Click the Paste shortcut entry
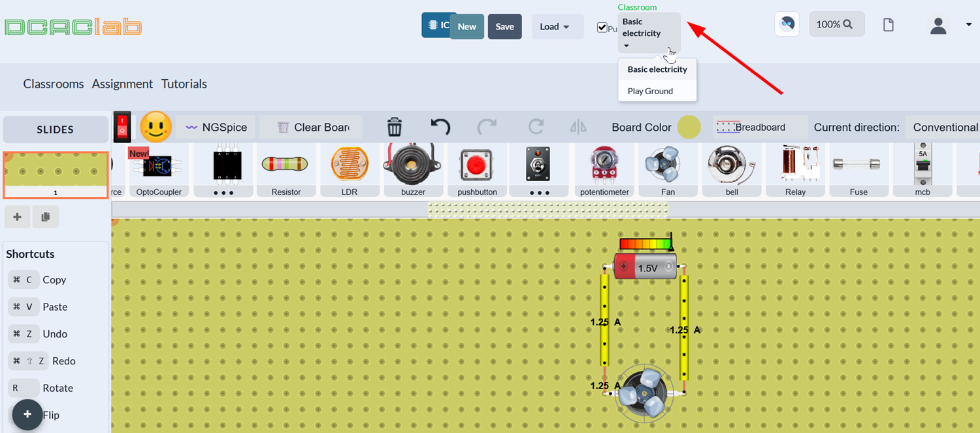This screenshot has width=980, height=433. pos(39,307)
